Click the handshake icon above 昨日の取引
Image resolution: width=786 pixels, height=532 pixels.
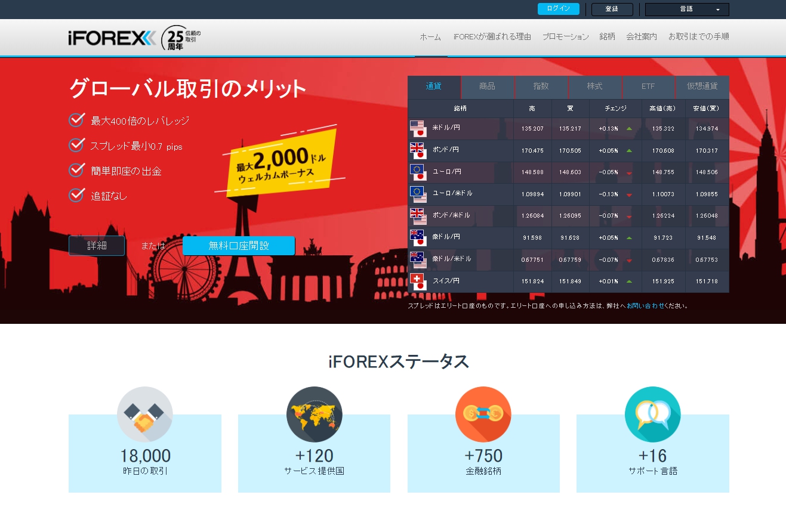pyautogui.click(x=145, y=415)
